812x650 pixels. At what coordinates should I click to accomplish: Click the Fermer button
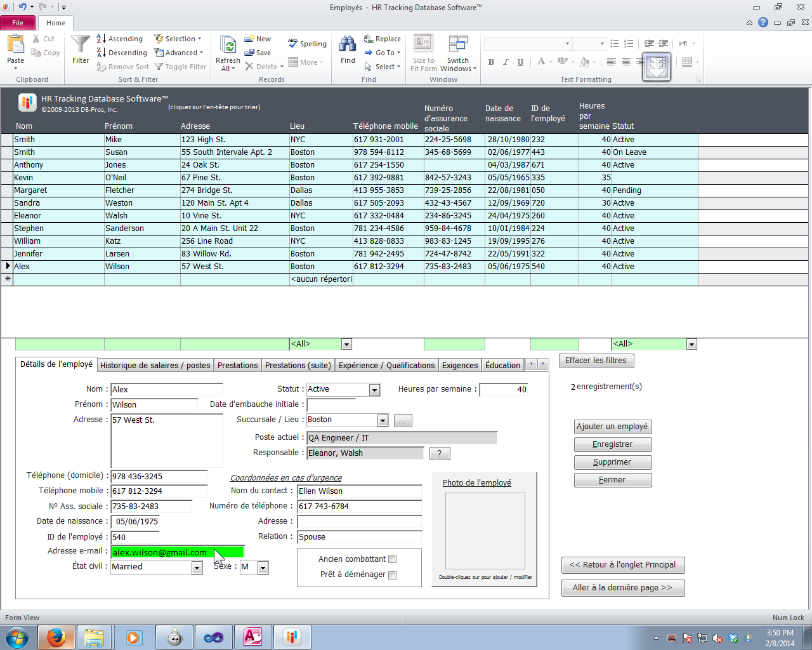click(612, 480)
